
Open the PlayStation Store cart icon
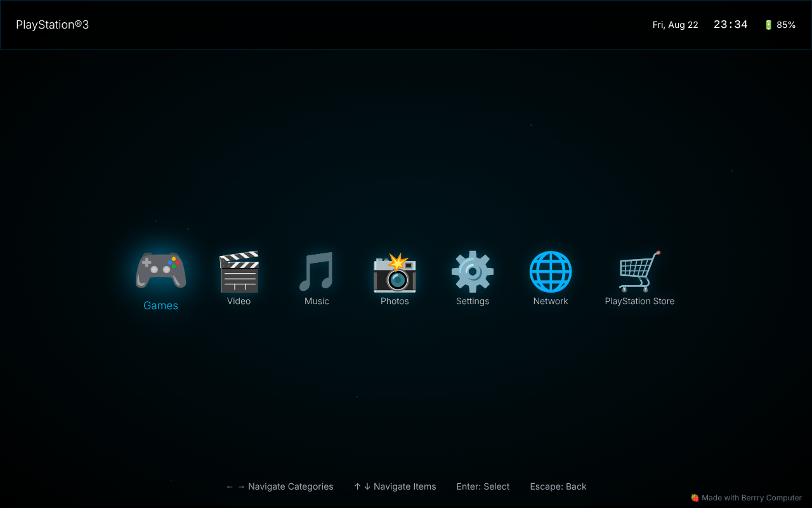pyautogui.click(x=639, y=271)
